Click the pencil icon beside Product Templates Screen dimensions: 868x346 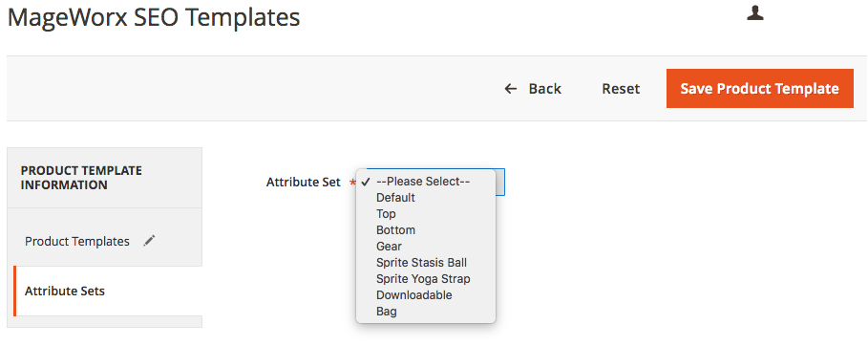point(149,241)
